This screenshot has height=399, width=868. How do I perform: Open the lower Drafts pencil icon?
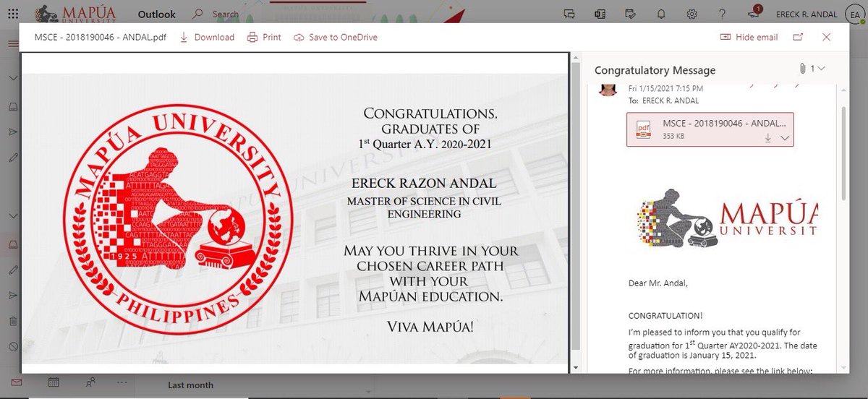[13, 270]
